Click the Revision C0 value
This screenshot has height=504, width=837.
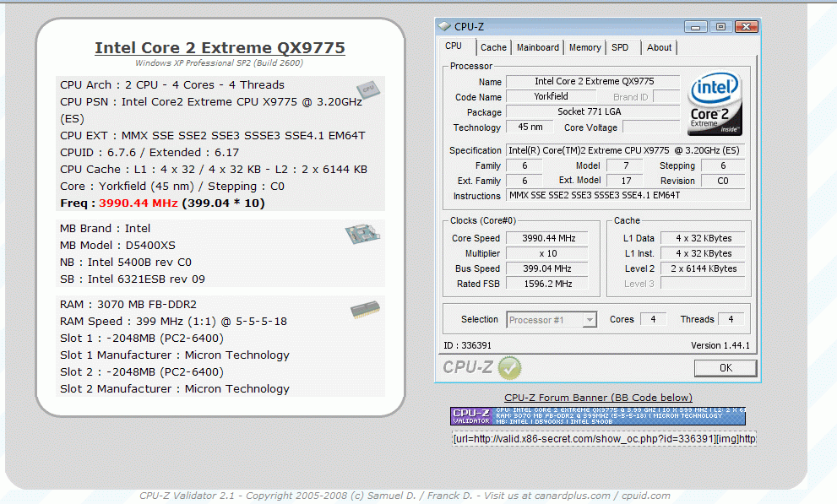pos(723,181)
